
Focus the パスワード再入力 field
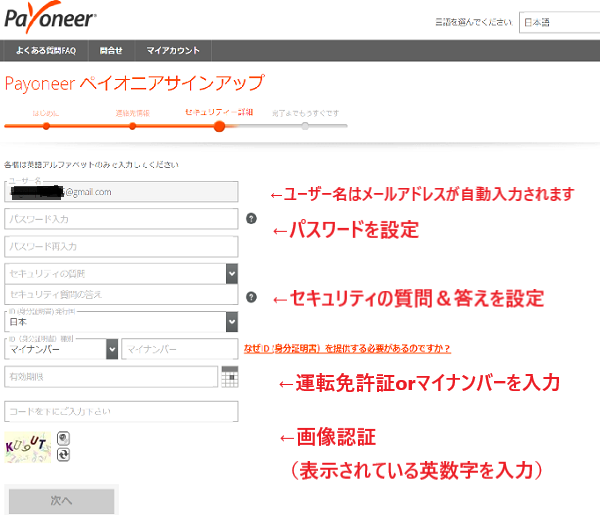coord(121,246)
